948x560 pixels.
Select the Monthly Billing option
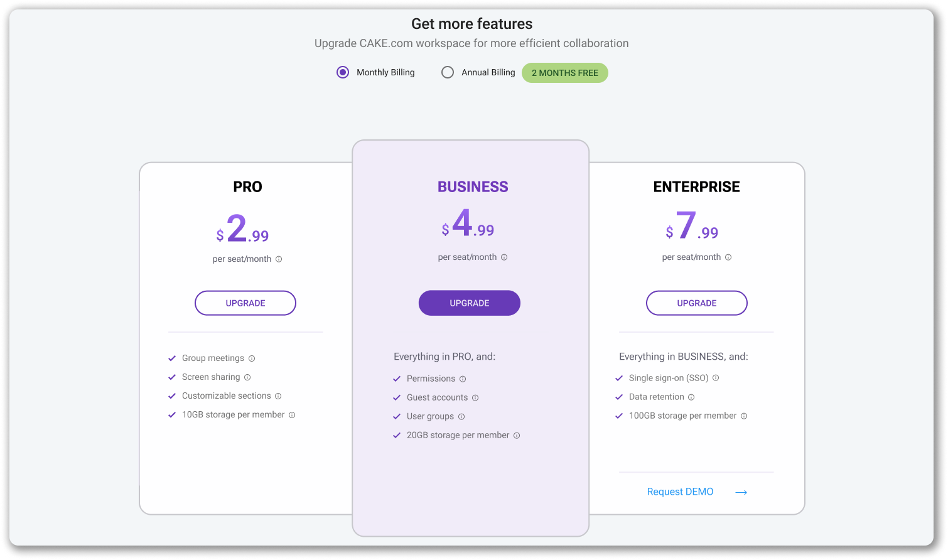click(343, 72)
